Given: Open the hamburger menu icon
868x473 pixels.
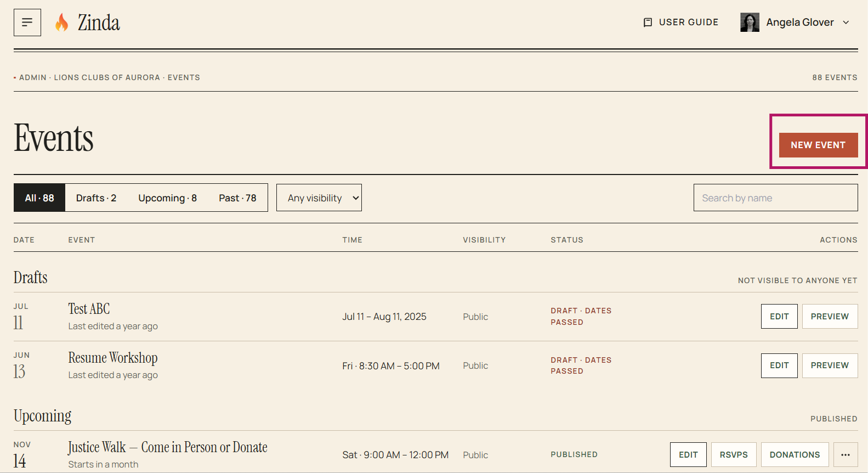Looking at the screenshot, I should (x=27, y=22).
